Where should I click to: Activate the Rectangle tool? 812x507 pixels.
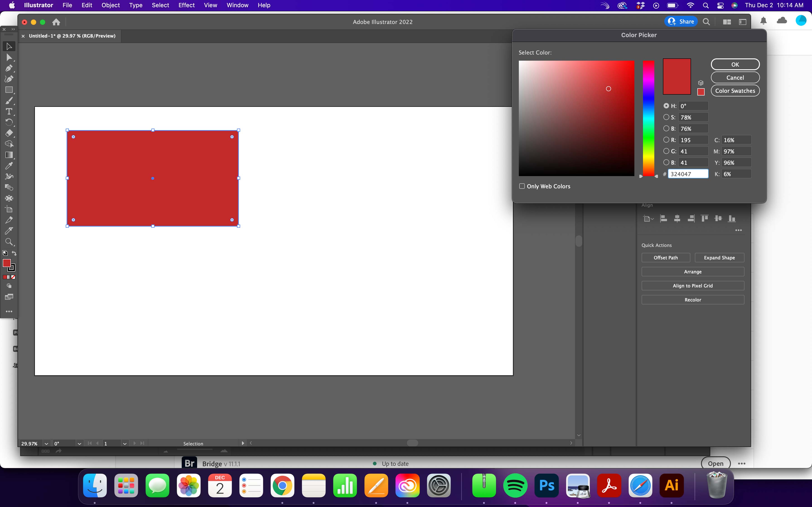click(x=9, y=90)
